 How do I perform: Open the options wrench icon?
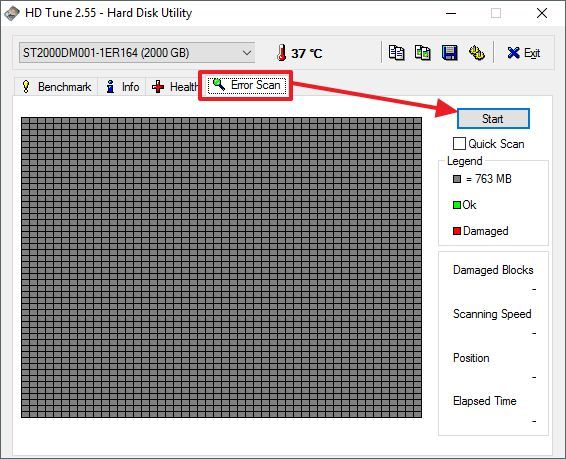(x=476, y=53)
